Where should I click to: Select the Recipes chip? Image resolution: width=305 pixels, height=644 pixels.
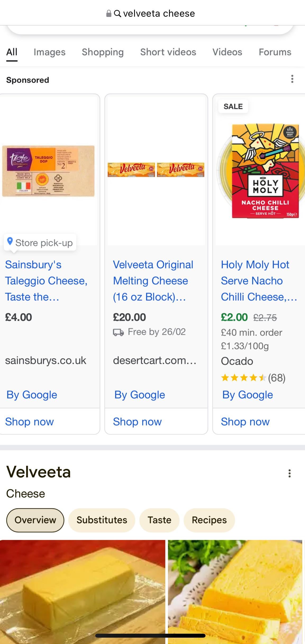[209, 520]
